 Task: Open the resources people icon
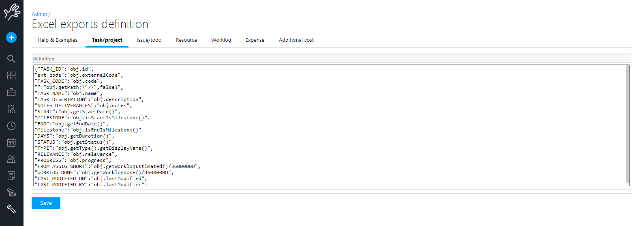tap(11, 159)
